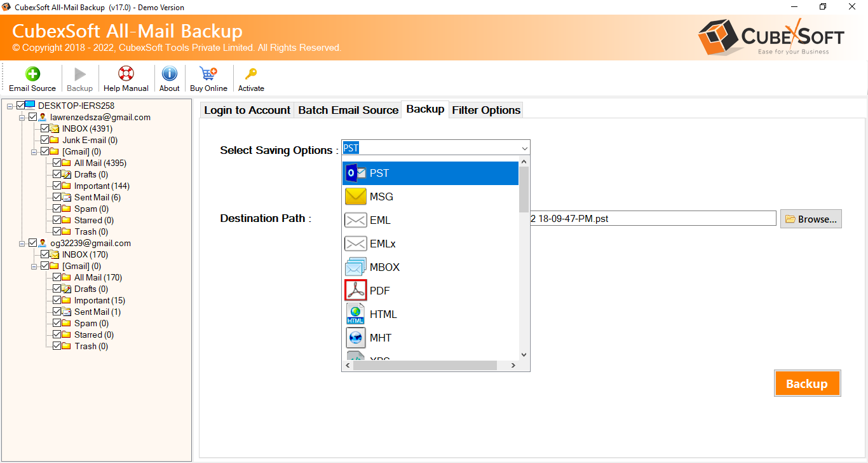Pick the EML envelope icon

click(355, 220)
